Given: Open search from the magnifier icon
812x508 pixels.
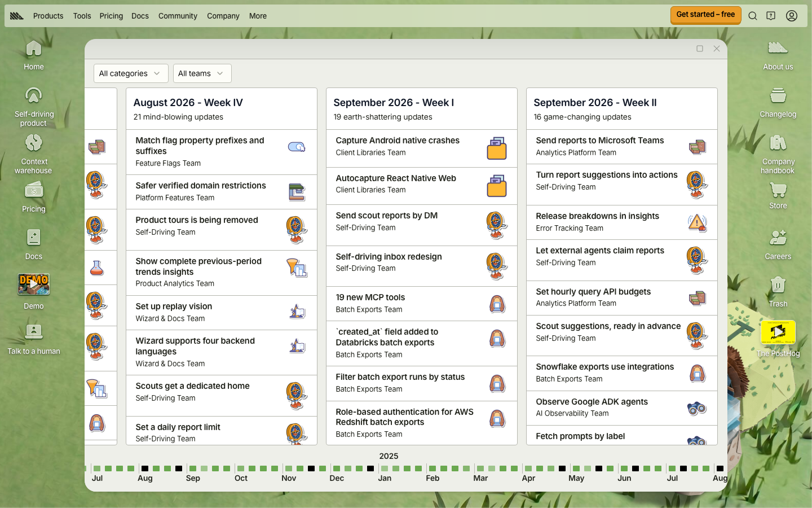Looking at the screenshot, I should tap(753, 16).
